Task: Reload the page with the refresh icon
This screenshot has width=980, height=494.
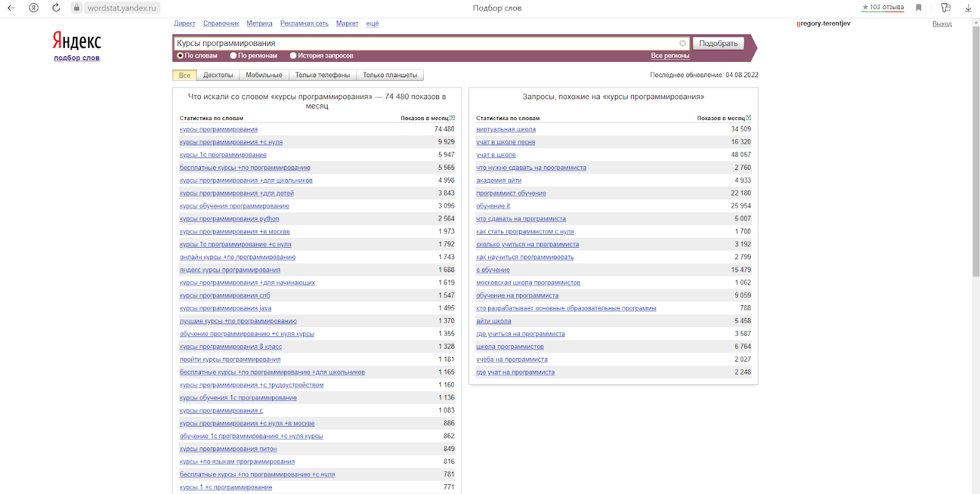Action: click(x=56, y=8)
